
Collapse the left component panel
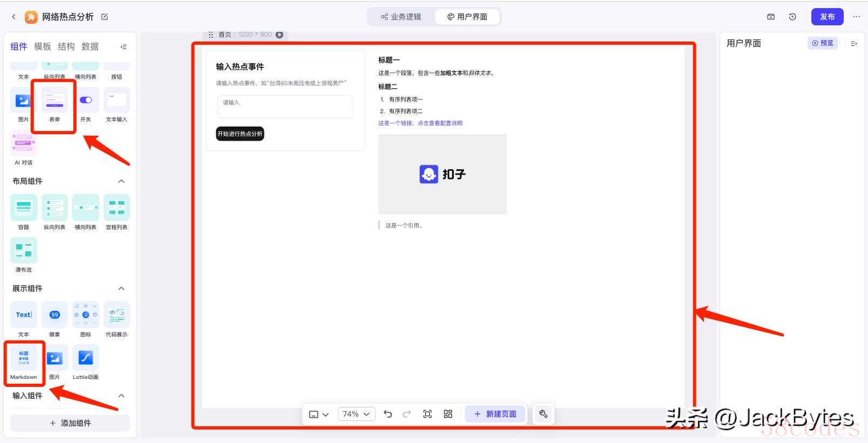coord(124,47)
